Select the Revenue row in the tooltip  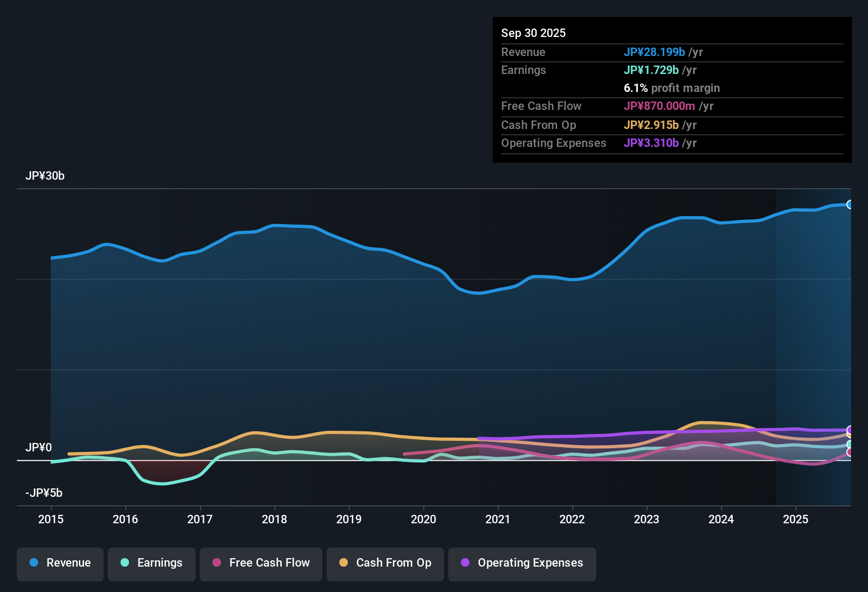click(671, 52)
